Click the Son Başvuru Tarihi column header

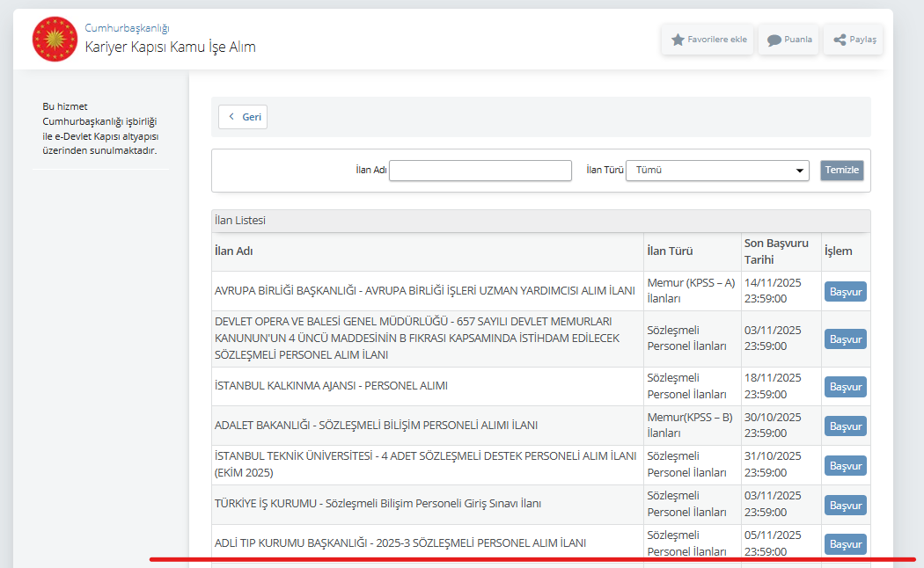(775, 251)
